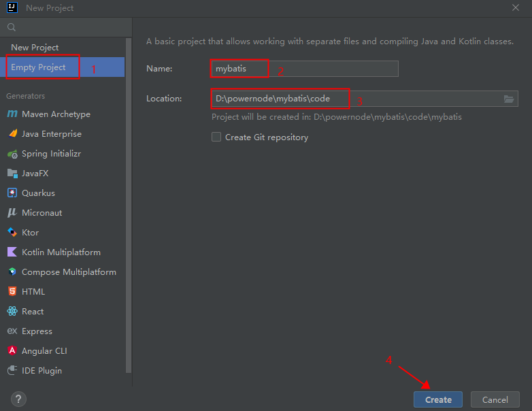Screen dimensions: 532x411
Task: Select the React generator icon
Action: click(12, 312)
